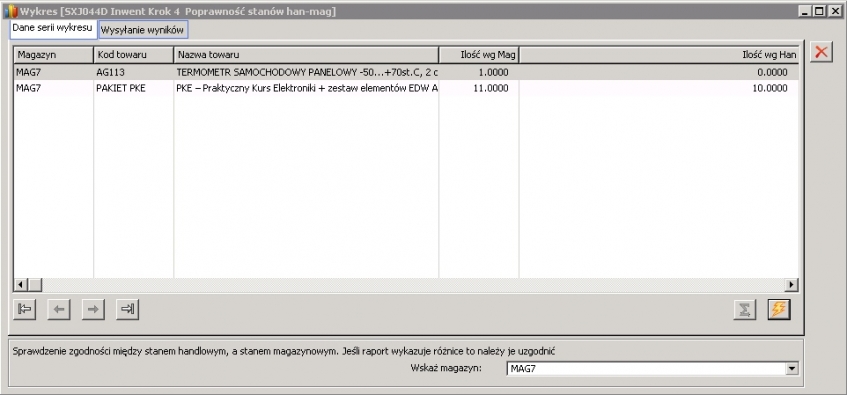Viewport: 847px width, 395px height.
Task: Select the 1.0000 quantity cell
Action: click(479, 72)
